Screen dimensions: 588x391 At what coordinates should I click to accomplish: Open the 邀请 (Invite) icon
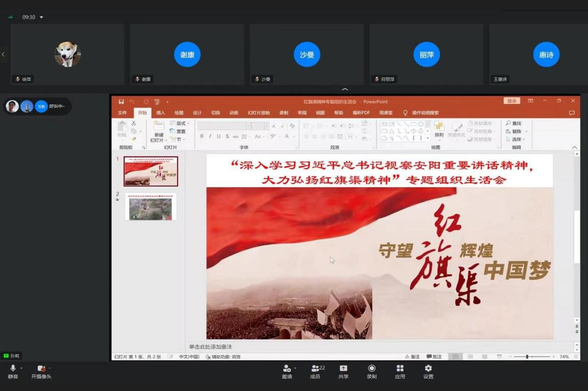click(286, 369)
